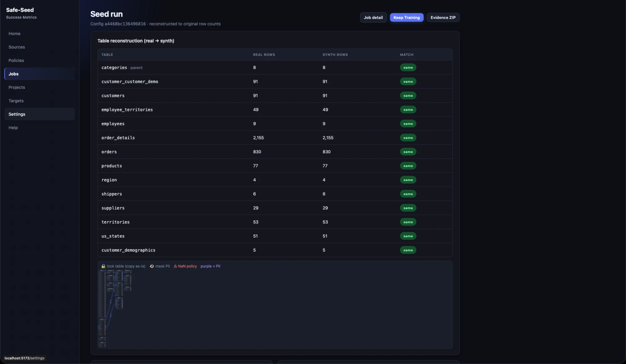Click the Table reconstruction heading
Viewport: 626px width, 364px height.
pyautogui.click(x=136, y=41)
